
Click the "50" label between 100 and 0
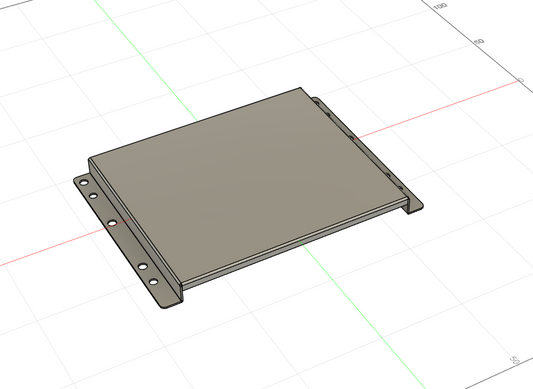point(479,41)
